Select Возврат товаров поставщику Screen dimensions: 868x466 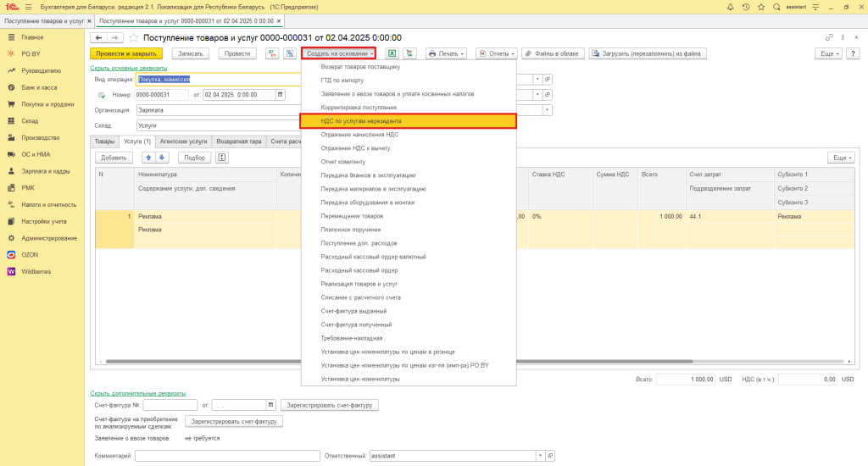click(x=408, y=66)
